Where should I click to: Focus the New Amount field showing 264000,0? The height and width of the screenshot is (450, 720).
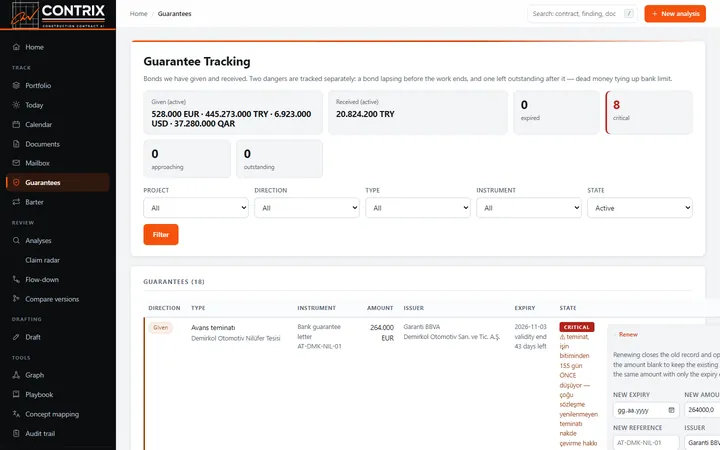coord(702,410)
